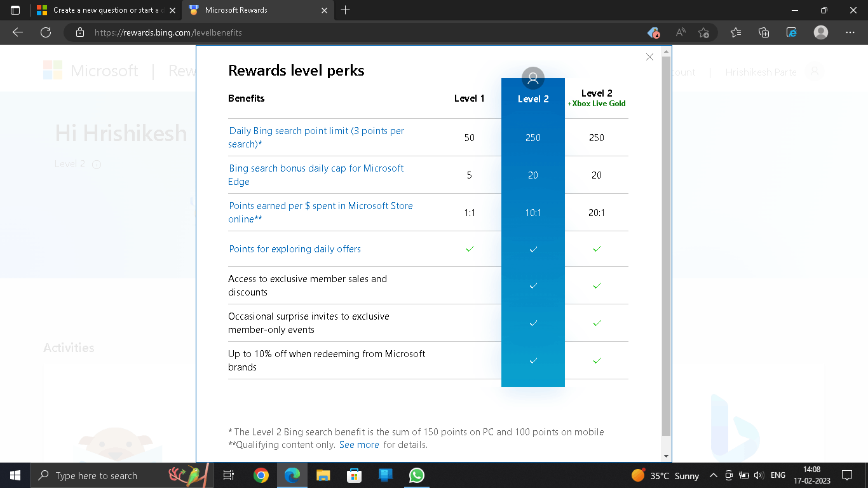Close the Microsoft Rewards tab
Image resolution: width=868 pixels, height=488 pixels.
coord(324,10)
